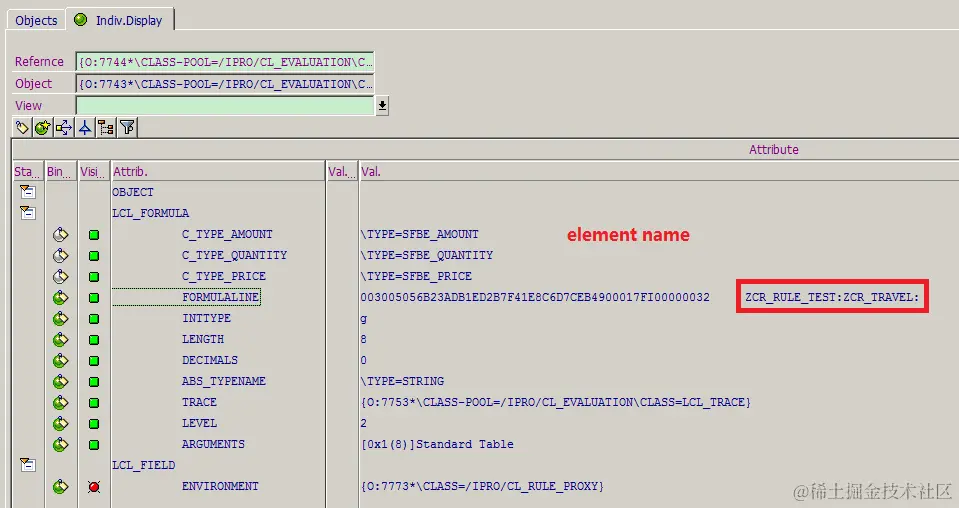Click the Visi... column header
The width and height of the screenshot is (959, 508).
coord(94,171)
